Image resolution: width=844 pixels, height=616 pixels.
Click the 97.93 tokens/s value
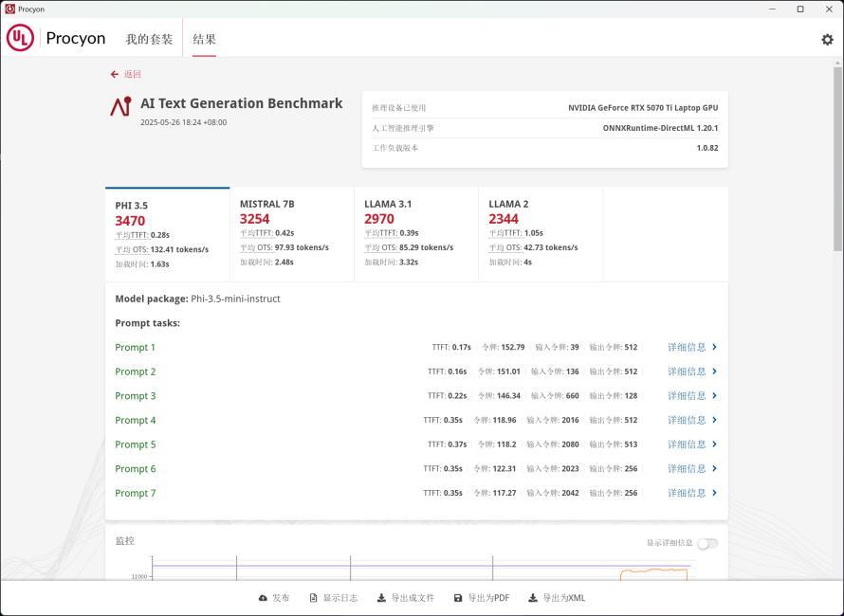click(x=302, y=247)
